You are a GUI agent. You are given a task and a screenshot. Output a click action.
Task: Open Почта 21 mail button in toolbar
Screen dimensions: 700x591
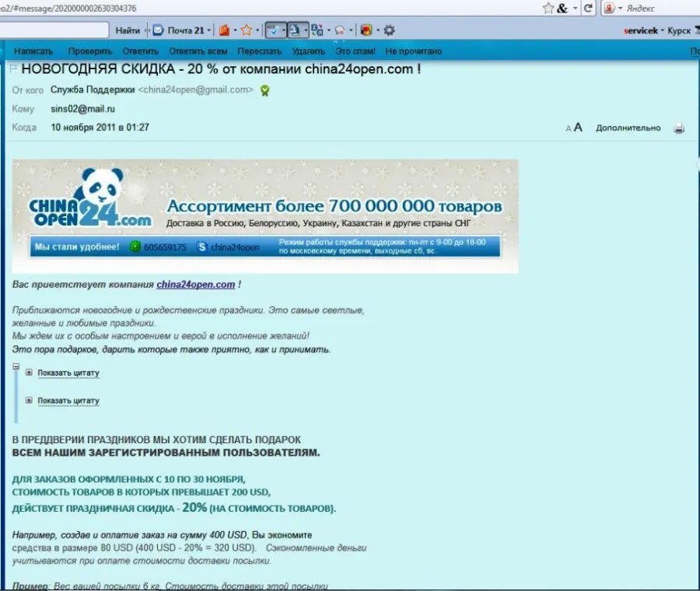coord(179,30)
